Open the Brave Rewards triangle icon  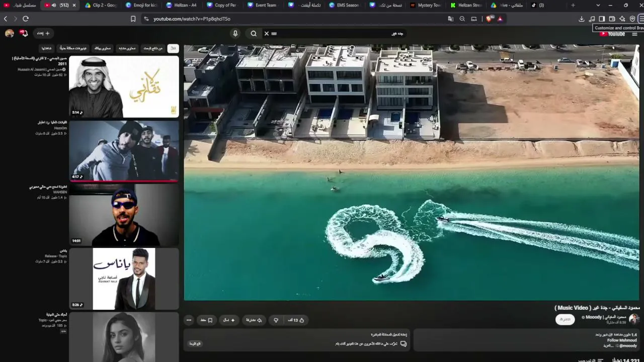500,19
